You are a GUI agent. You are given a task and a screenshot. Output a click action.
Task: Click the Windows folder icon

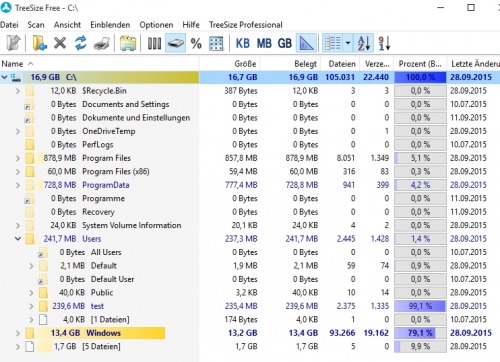(x=30, y=333)
